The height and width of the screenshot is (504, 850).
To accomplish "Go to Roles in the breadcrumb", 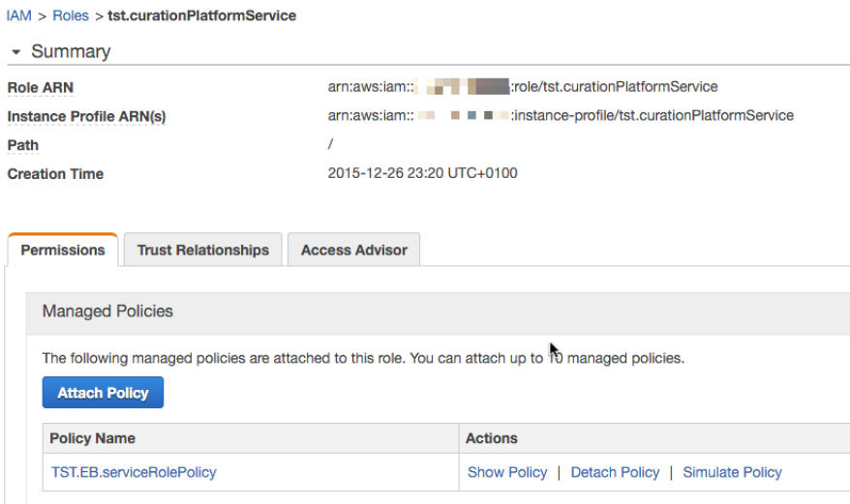I will tap(71, 15).
